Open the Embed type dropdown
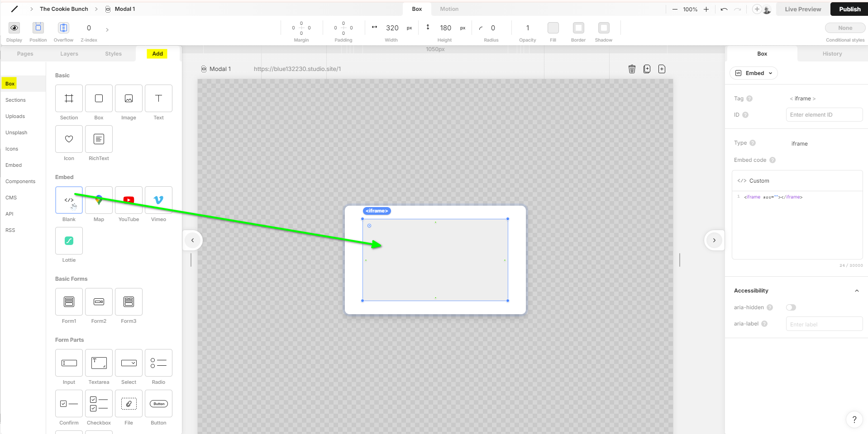The height and width of the screenshot is (434, 868). click(x=754, y=73)
